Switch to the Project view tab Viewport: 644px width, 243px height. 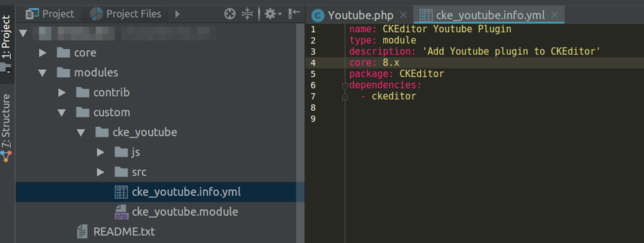50,14
